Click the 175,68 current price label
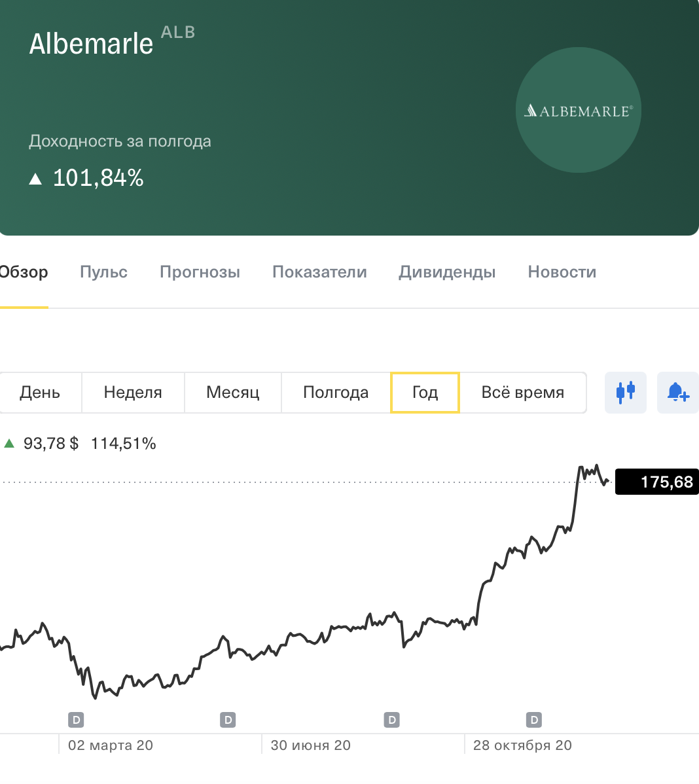 657,482
